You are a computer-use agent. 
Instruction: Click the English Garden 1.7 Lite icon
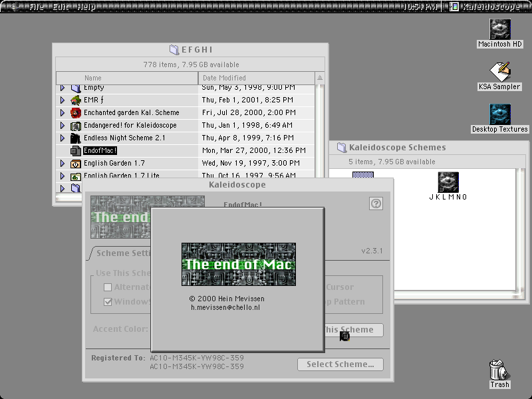[76, 176]
